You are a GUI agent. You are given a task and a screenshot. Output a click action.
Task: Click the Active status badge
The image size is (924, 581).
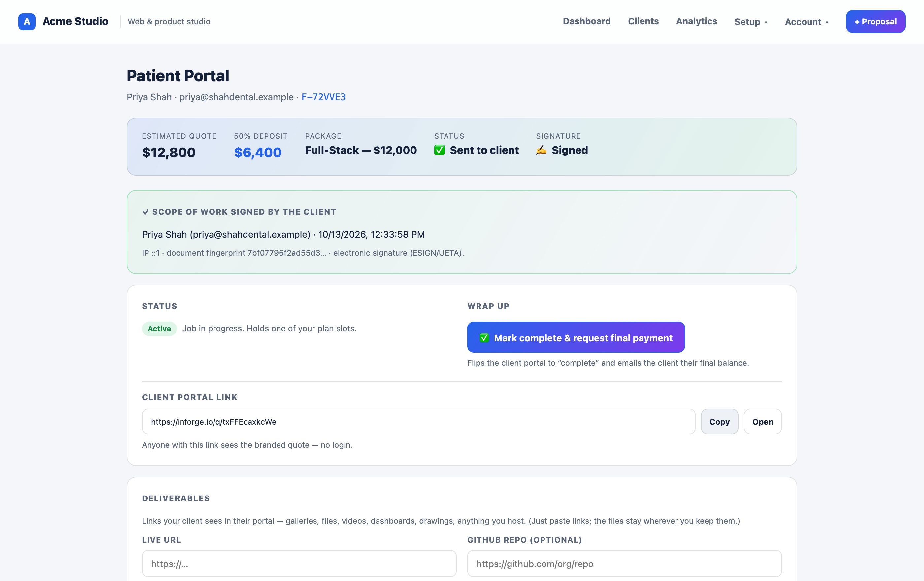(x=159, y=329)
